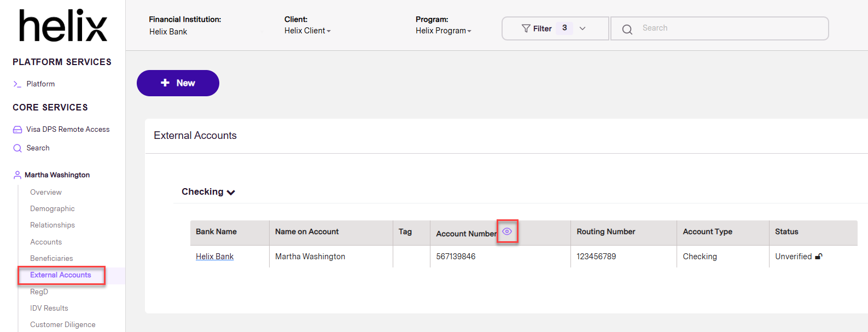The image size is (868, 332).
Task: Click the New button
Action: (178, 83)
